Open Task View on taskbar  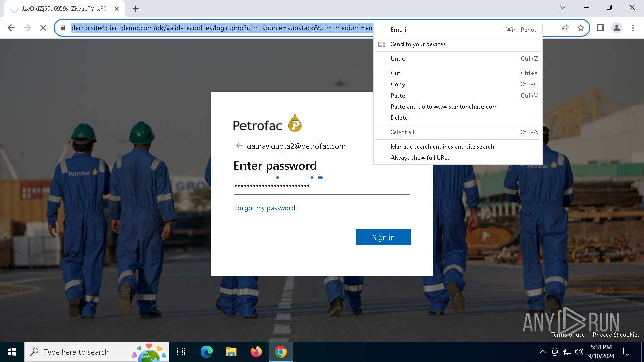(181, 352)
